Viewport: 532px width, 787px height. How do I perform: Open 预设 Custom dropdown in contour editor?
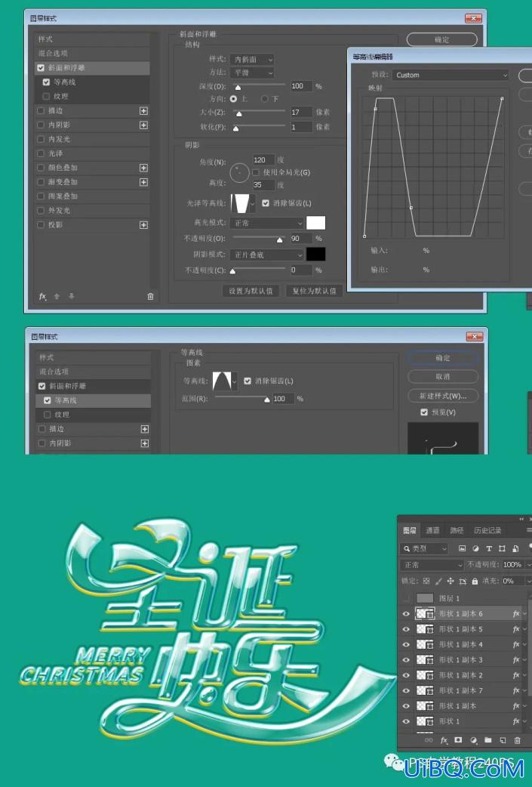pos(451,75)
